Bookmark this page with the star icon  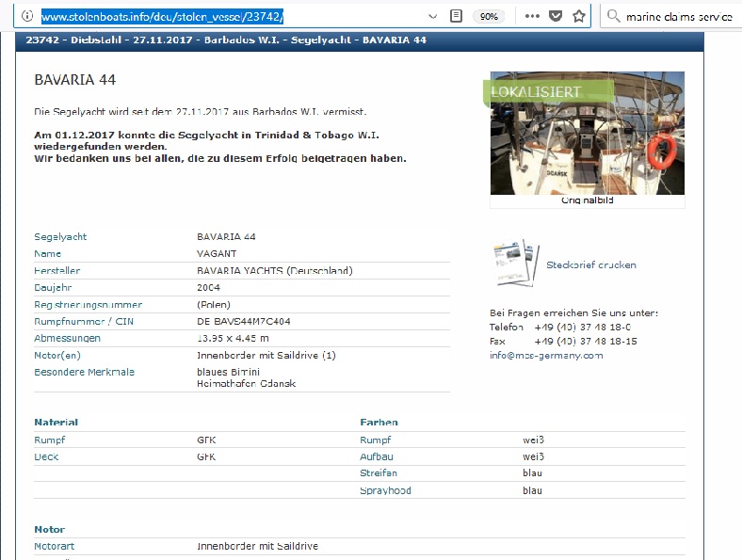click(578, 16)
